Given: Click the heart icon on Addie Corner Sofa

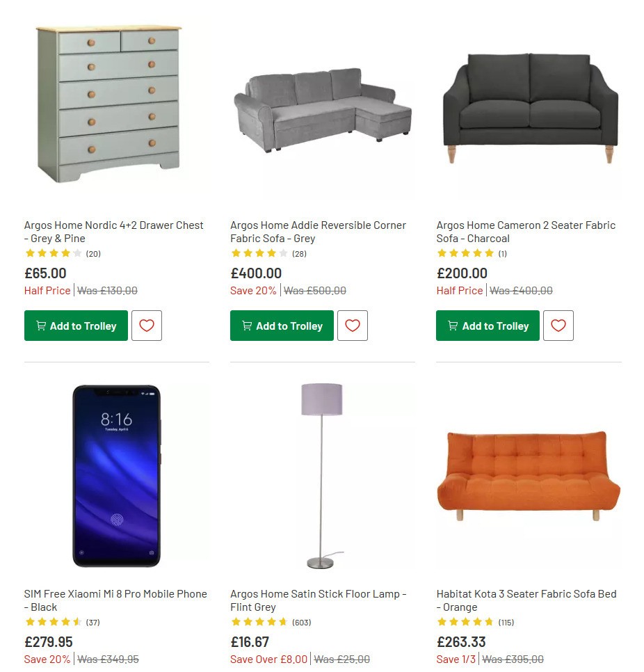Looking at the screenshot, I should (x=353, y=326).
